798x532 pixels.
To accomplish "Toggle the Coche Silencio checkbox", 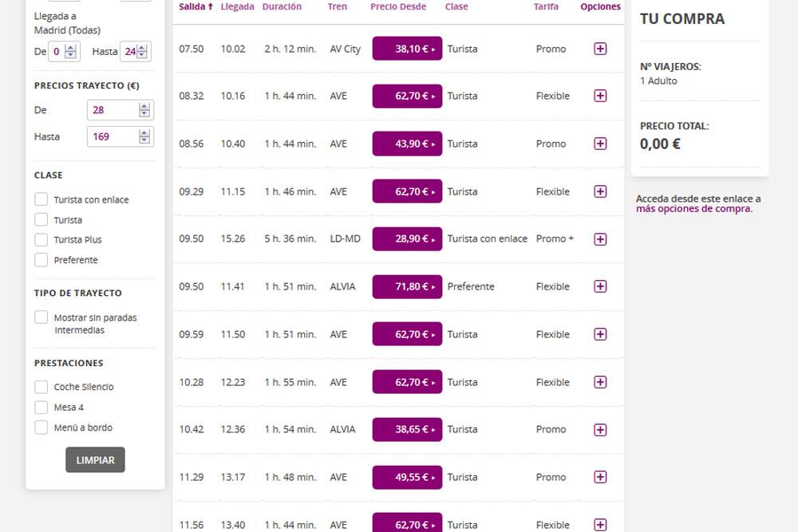I will (41, 387).
